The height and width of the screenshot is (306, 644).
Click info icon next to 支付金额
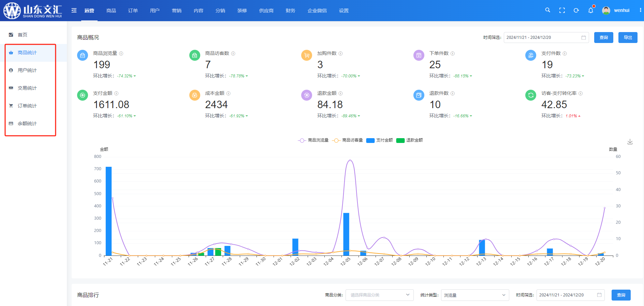point(116,93)
